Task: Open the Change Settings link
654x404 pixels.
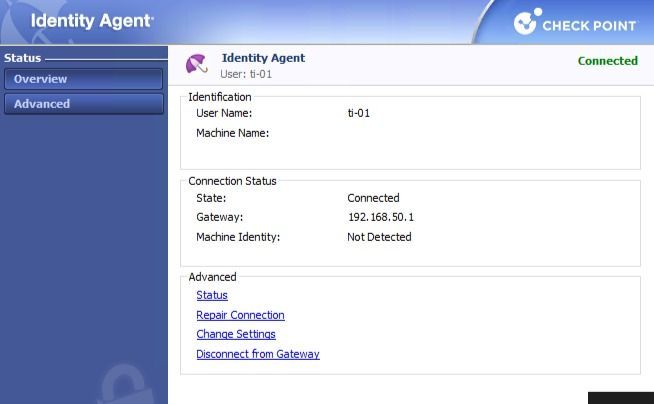Action: point(236,334)
